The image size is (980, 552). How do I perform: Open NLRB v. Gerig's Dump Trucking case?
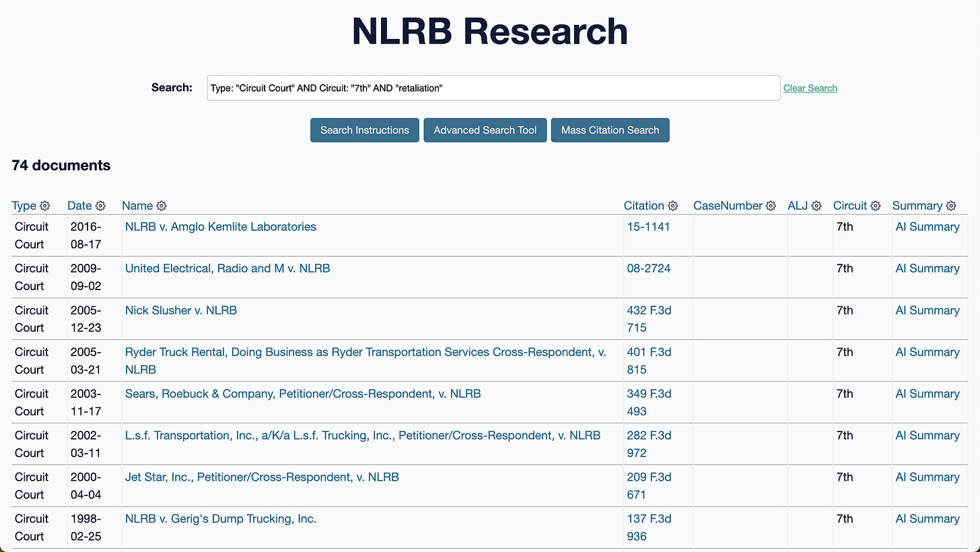click(x=221, y=519)
